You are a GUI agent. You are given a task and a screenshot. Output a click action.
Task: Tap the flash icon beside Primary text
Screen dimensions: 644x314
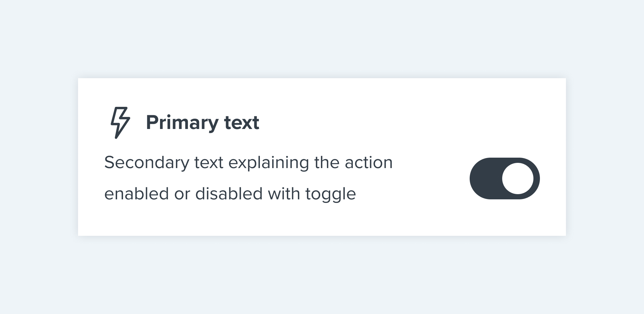[x=120, y=123]
